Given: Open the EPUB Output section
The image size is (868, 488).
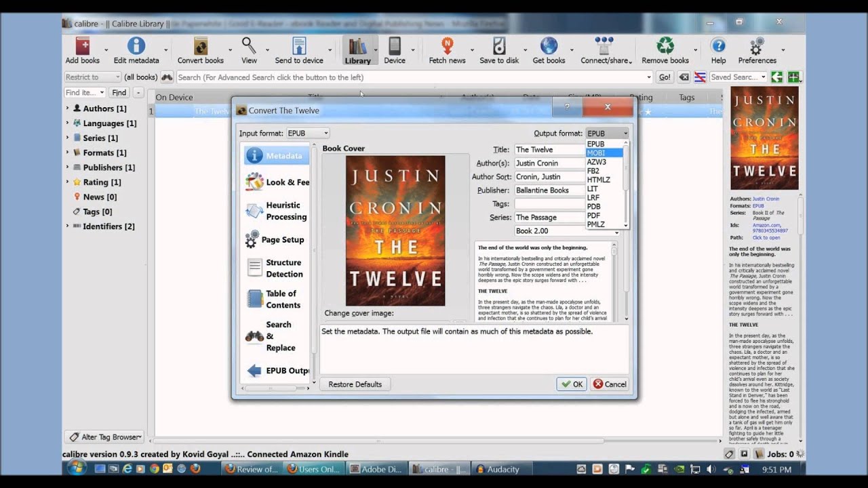Looking at the screenshot, I should [276, 371].
